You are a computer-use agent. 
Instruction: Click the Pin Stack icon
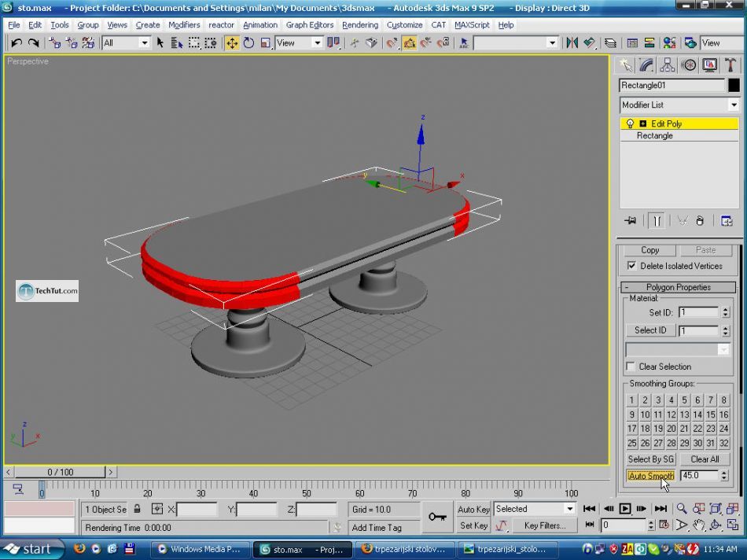(x=630, y=221)
